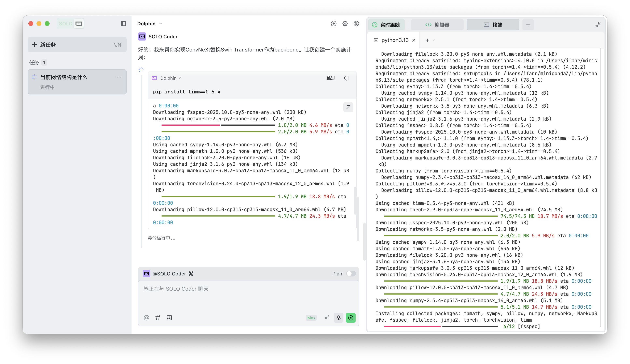Click the microphone voice input icon
The height and width of the screenshot is (364, 630).
(338, 318)
